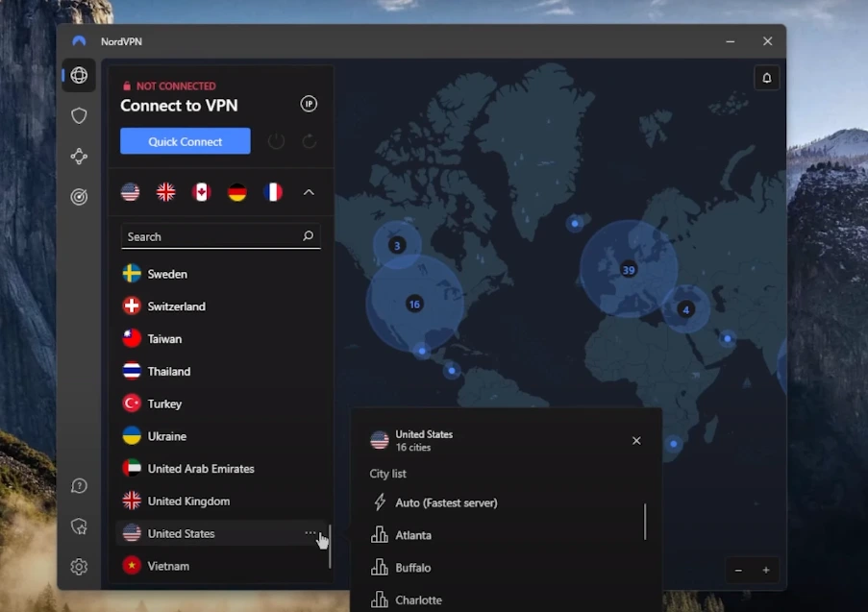Select Sweden in the country list
Image resolution: width=868 pixels, height=612 pixels.
220,274
